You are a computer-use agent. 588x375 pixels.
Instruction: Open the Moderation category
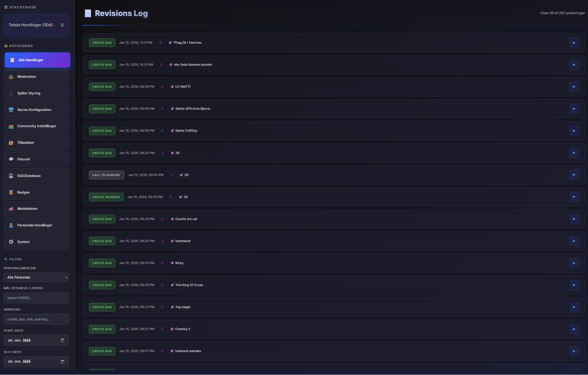(36, 77)
